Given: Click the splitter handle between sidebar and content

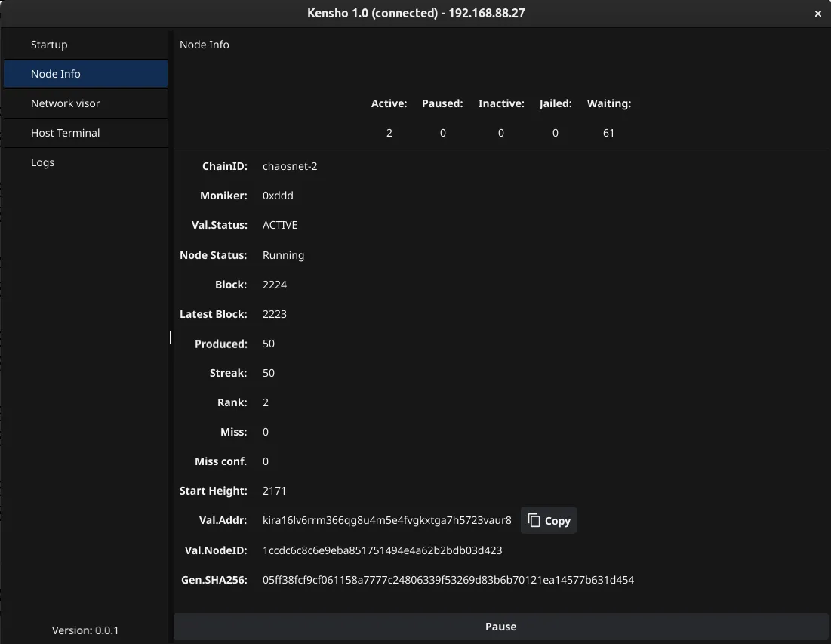Looking at the screenshot, I should (171, 337).
